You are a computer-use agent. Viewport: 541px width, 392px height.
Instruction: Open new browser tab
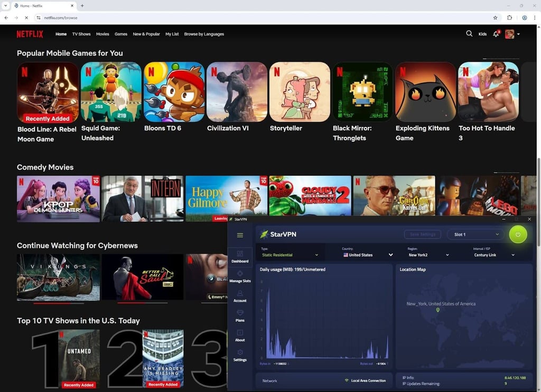tap(82, 5)
